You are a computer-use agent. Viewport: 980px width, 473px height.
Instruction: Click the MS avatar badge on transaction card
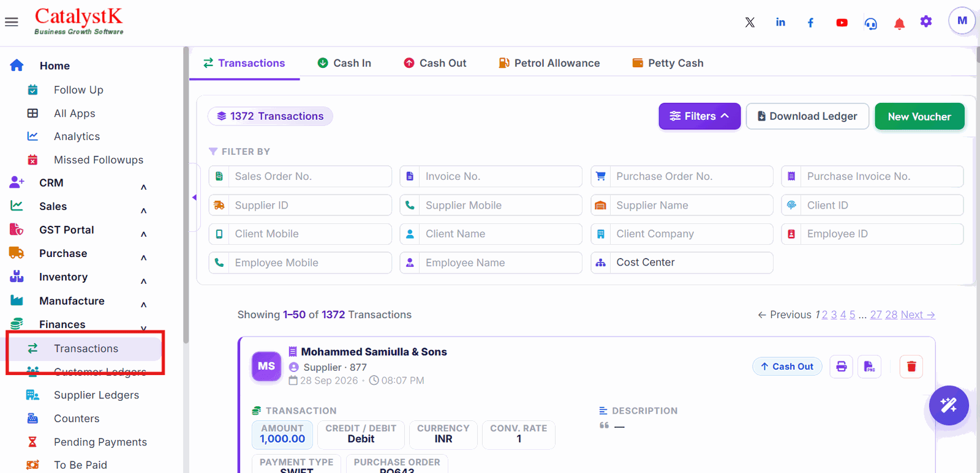266,366
